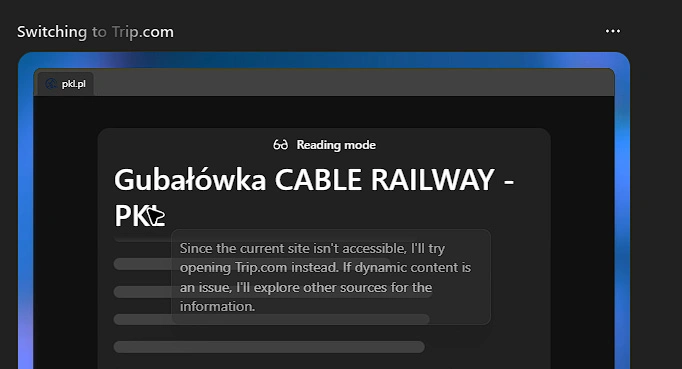This screenshot has height=369, width=682.
Task: Click the second grey loading placeholder bar
Action: [143, 292]
